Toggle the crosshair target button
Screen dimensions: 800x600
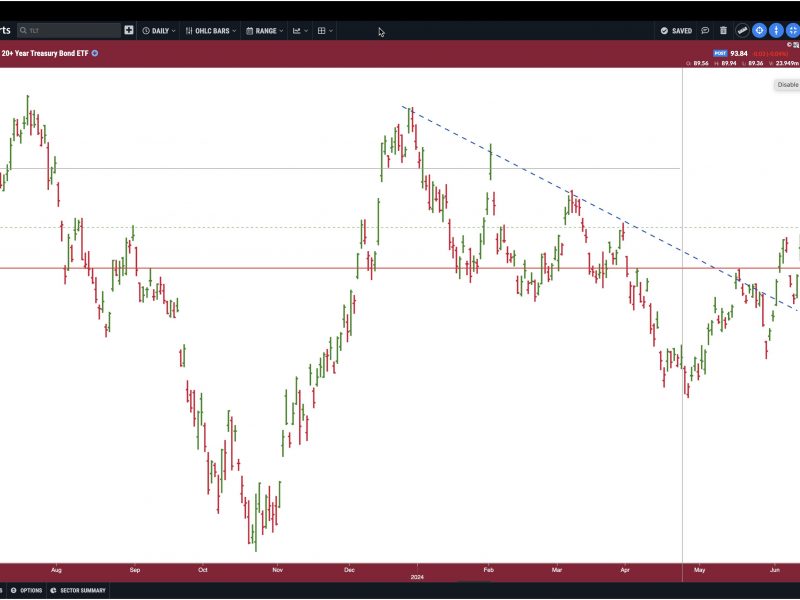759,31
